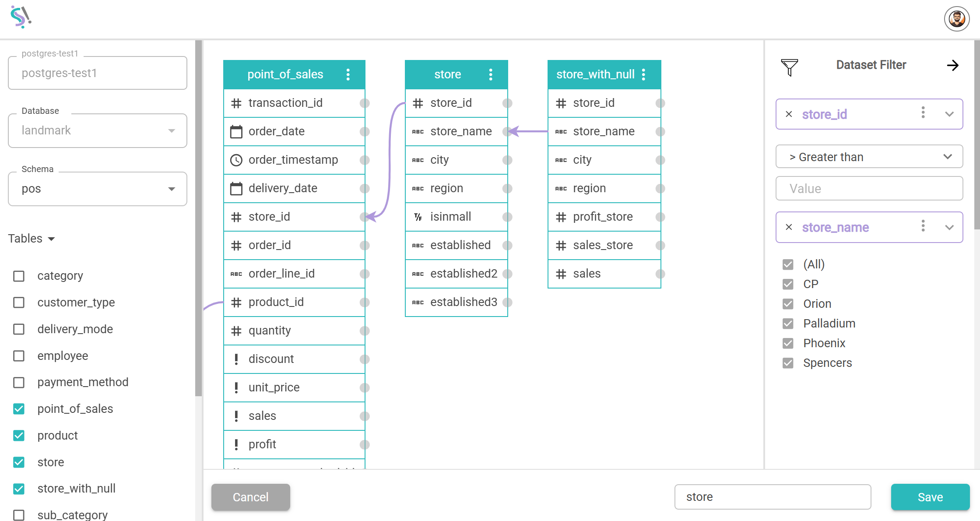Open the store_with_null table kebab menu
Image resolution: width=980 pixels, height=521 pixels.
pyautogui.click(x=643, y=74)
